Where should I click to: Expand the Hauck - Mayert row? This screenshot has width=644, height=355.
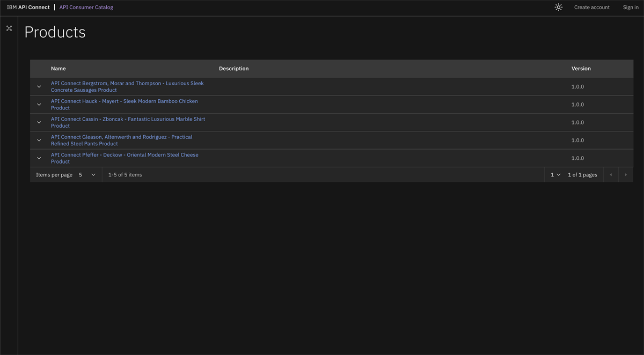[x=39, y=105]
